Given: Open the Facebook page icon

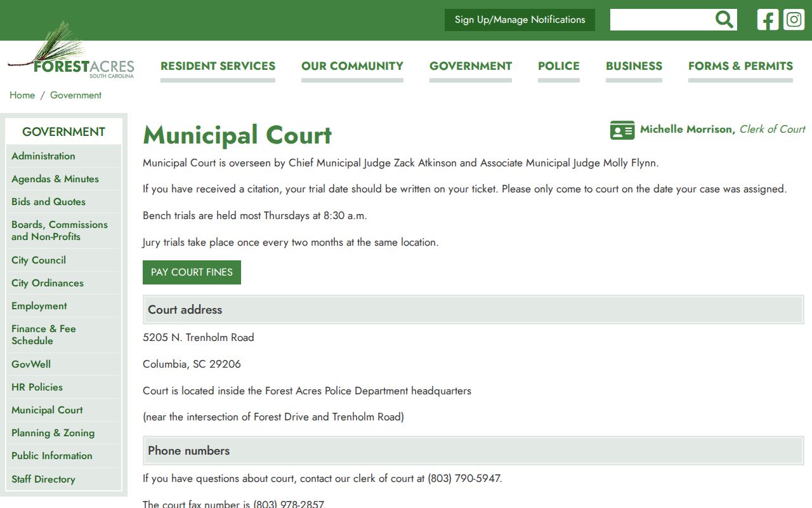Looking at the screenshot, I should pos(768,20).
